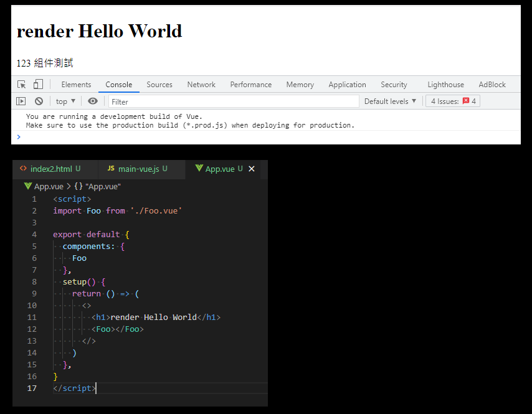Click the 'setup()' method in code
Viewport: 532px width, 414px height.
coord(79,282)
